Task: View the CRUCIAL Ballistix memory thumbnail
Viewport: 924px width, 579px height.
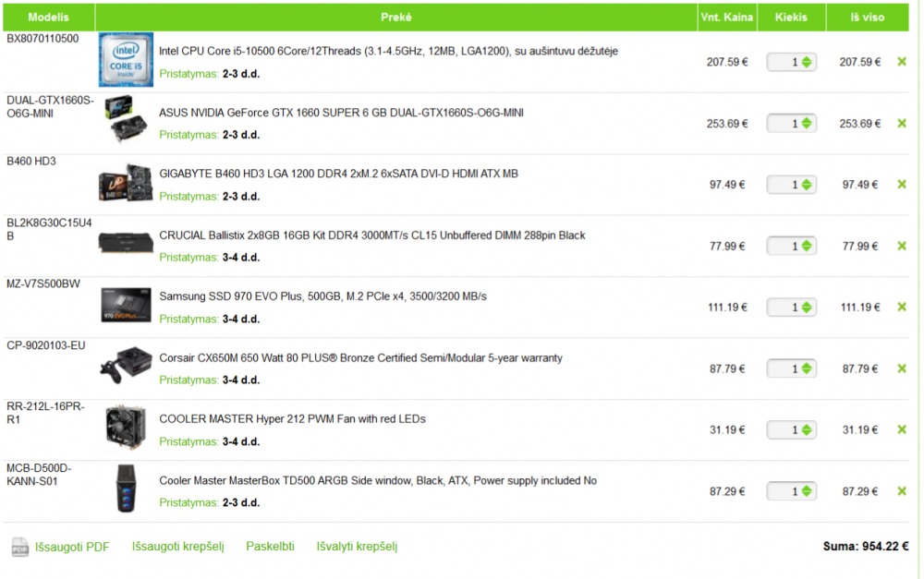Action: pyautogui.click(x=126, y=243)
